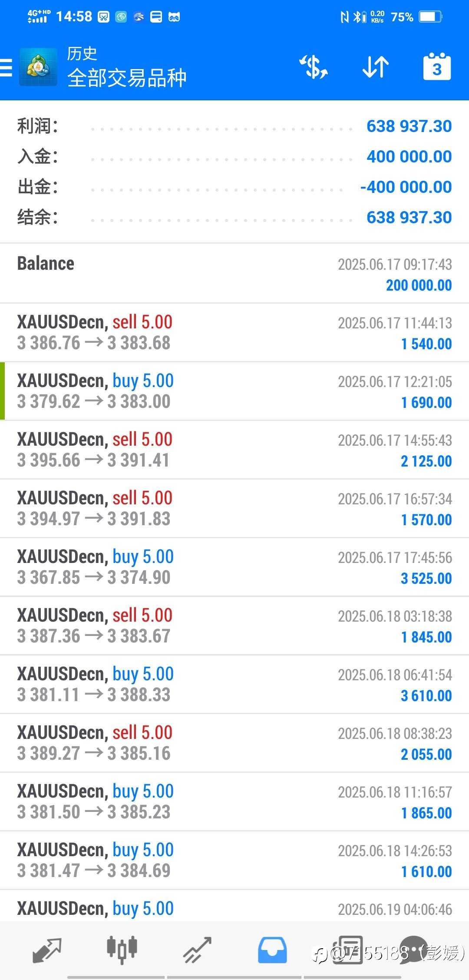Image resolution: width=469 pixels, height=980 pixels.
Task: Open the buy trade with profit 3 525.00
Action: click(x=234, y=567)
